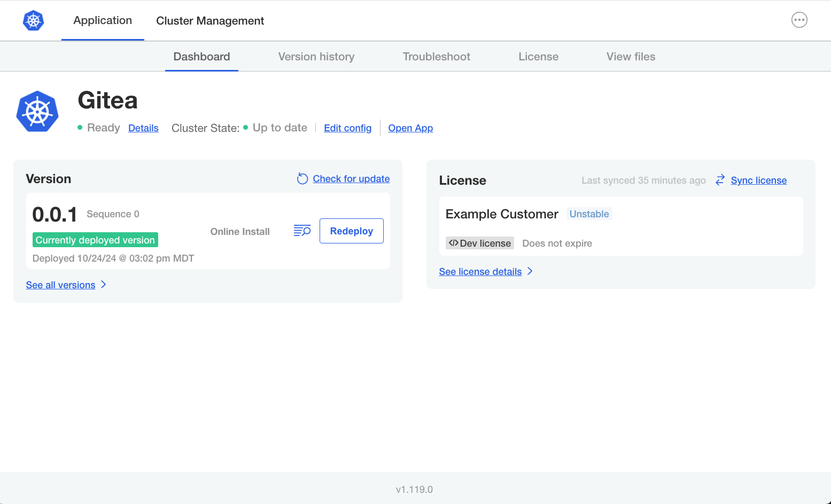This screenshot has width=831, height=504.
Task: Open the Version history tab
Action: (x=316, y=56)
